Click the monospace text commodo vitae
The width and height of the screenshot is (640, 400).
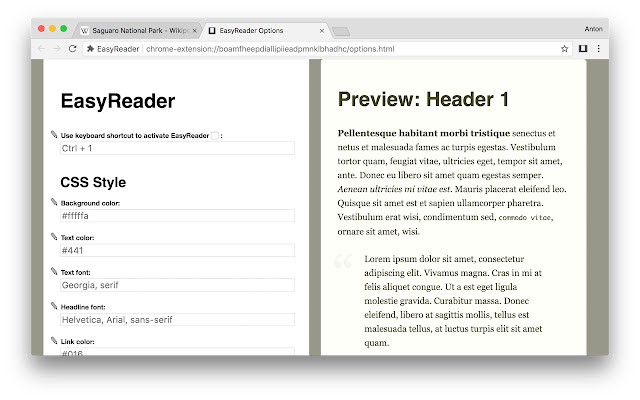click(x=525, y=218)
